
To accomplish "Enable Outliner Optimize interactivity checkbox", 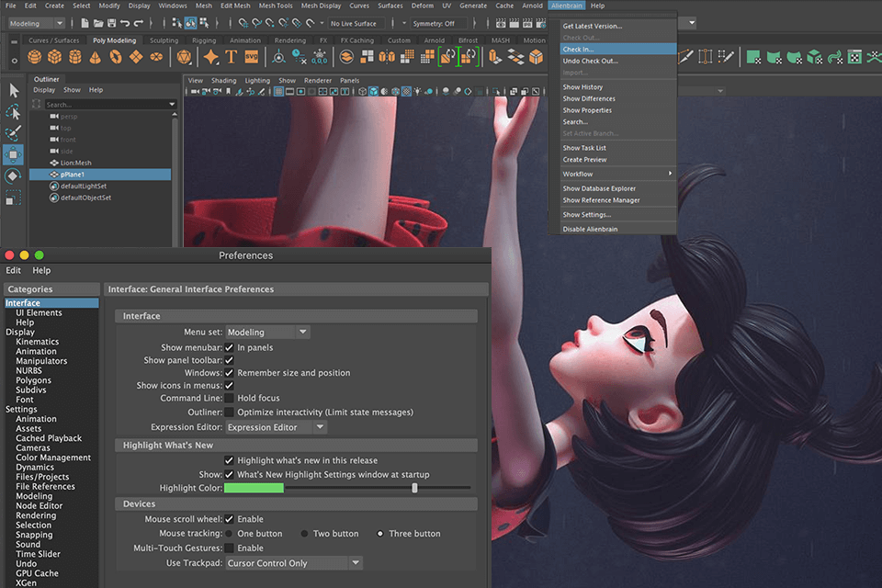I will click(229, 412).
